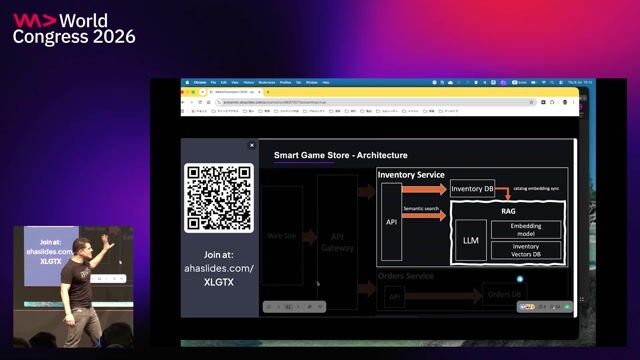Click the Inventory Service heading
Image resolution: width=640 pixels, height=360 pixels.
point(411,175)
